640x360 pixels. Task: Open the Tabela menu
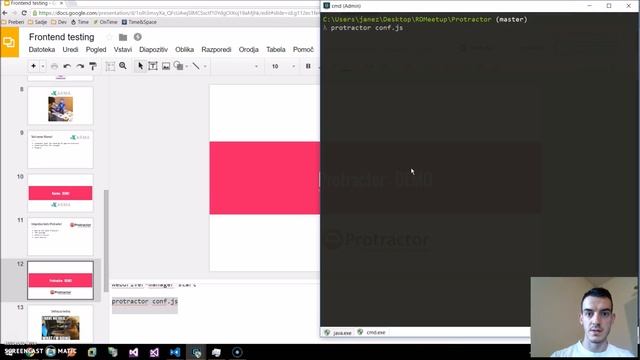(276, 49)
